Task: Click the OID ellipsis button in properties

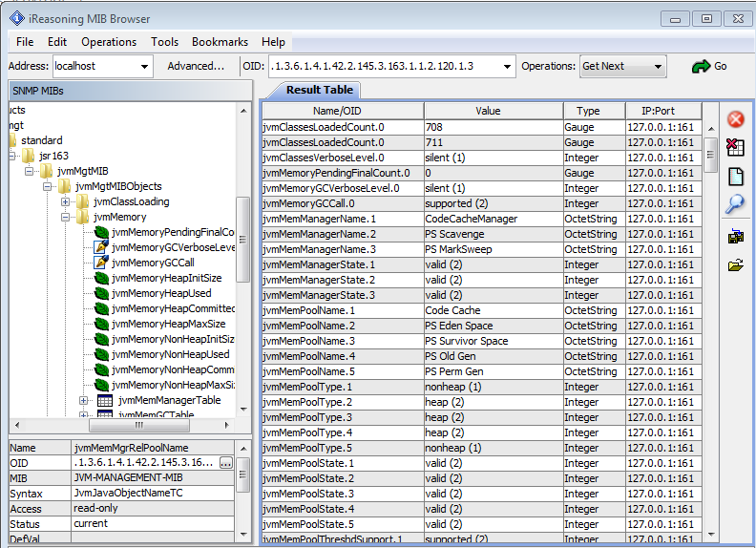Action: [226, 462]
